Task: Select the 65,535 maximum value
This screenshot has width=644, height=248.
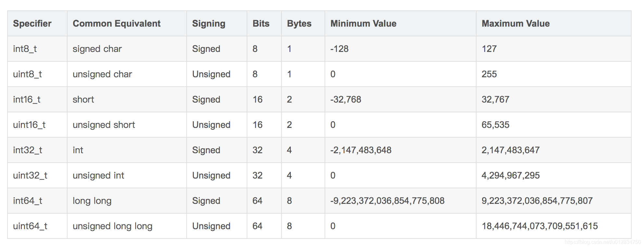Action: pos(495,125)
